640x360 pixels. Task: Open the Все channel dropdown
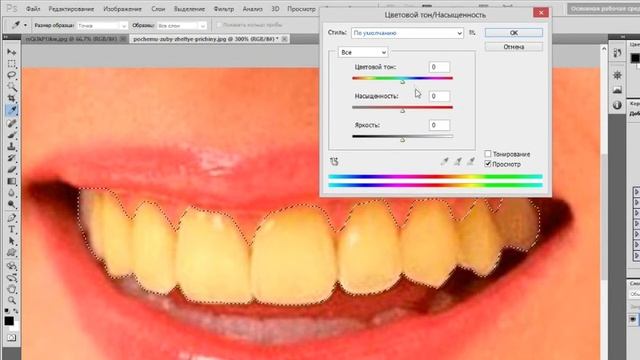pyautogui.click(x=363, y=52)
